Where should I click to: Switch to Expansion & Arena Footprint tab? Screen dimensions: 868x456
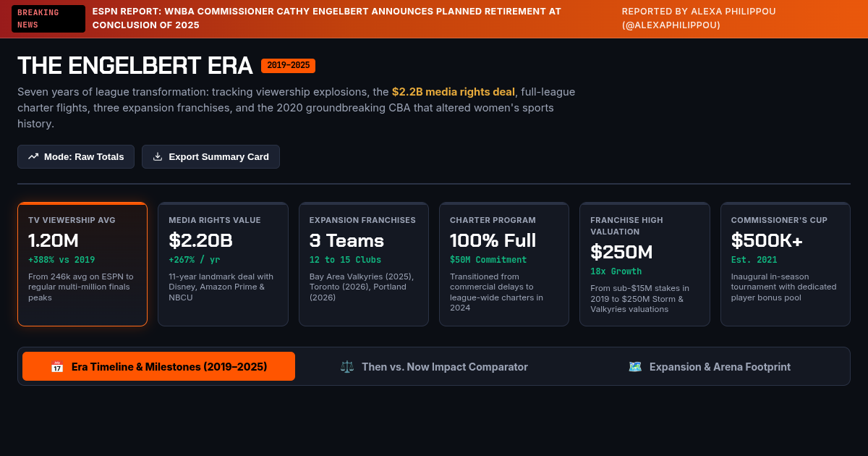tap(709, 366)
